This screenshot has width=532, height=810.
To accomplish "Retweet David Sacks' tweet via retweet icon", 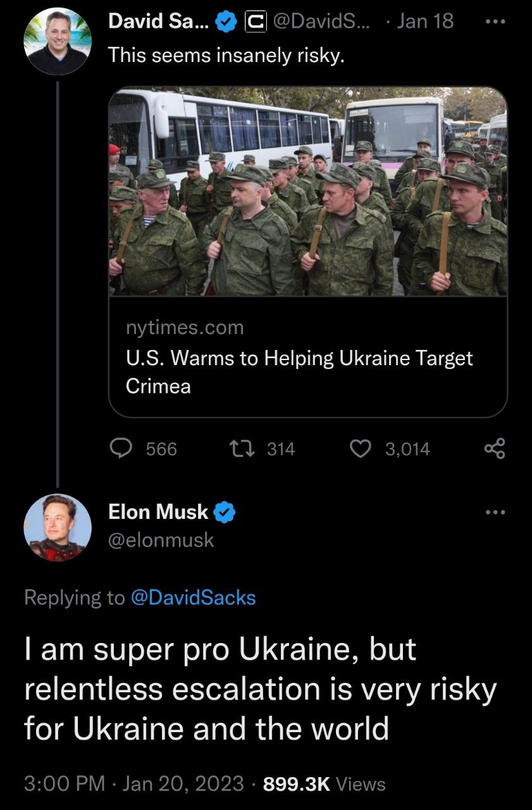I will tap(244, 449).
